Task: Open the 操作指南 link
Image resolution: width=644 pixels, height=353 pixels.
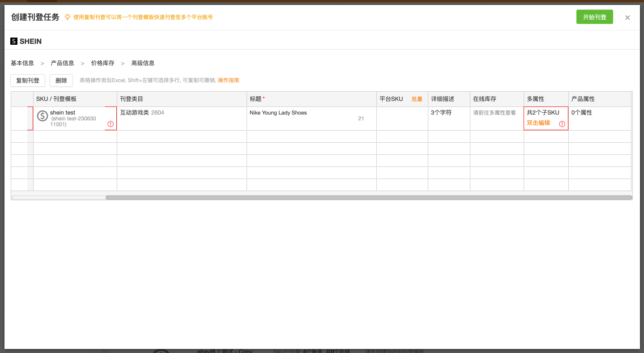Action: point(228,81)
